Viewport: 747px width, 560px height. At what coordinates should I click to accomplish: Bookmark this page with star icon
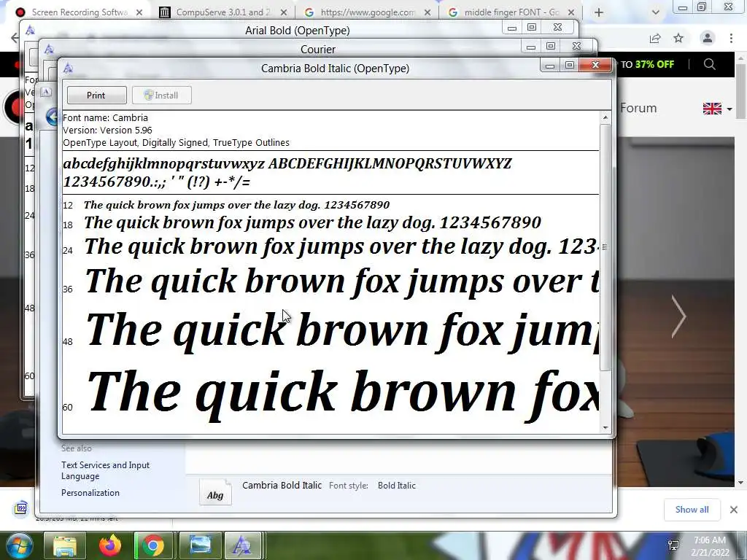click(679, 38)
